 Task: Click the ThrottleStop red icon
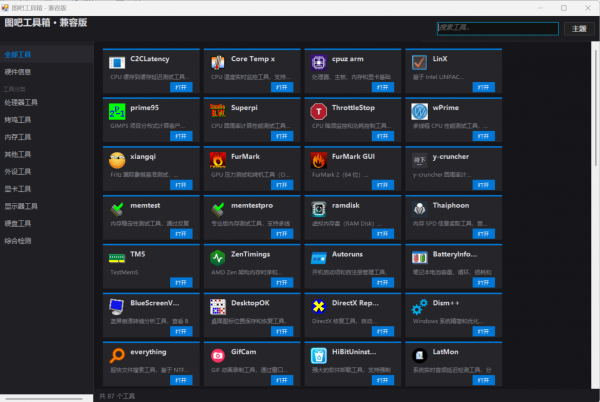(x=318, y=112)
